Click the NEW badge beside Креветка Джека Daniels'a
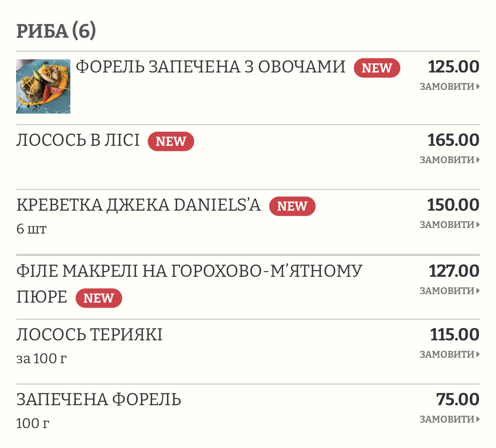 [x=292, y=206]
